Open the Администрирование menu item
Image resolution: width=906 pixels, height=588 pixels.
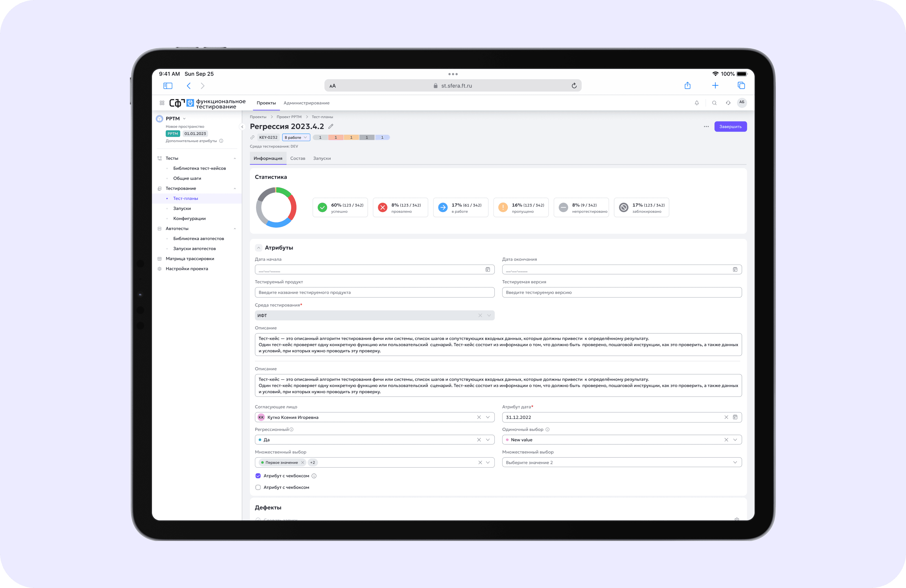(x=306, y=103)
